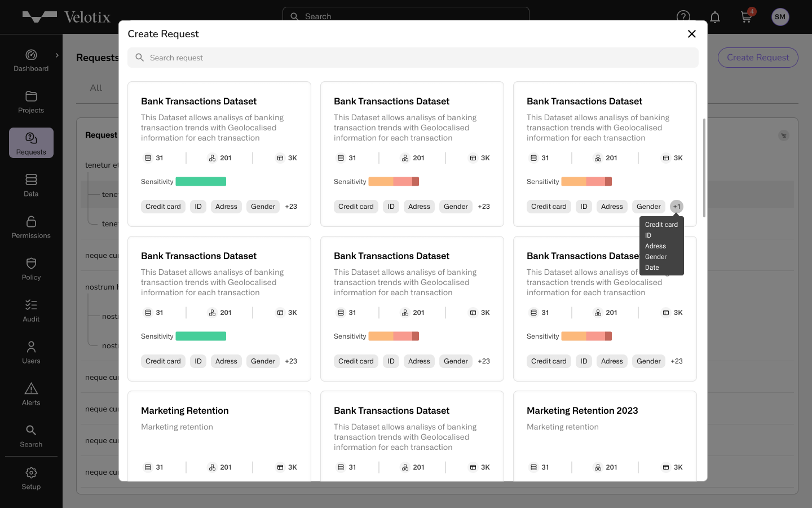Click the Create Request button
The height and width of the screenshot is (508, 812).
click(758, 58)
